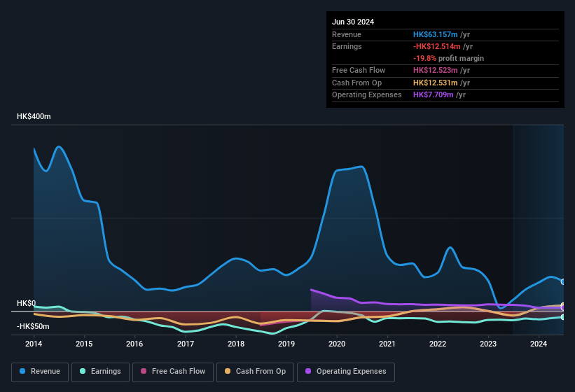The width and height of the screenshot is (575, 392).
Task: Toggle the Cash From Op legend button
Action: (255, 372)
